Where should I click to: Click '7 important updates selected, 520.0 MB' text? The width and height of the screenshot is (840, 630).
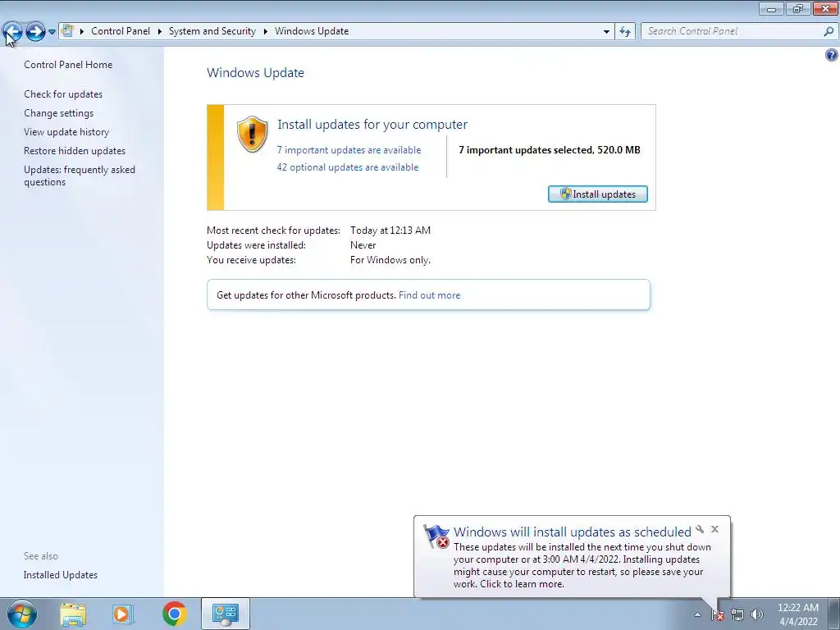(550, 150)
